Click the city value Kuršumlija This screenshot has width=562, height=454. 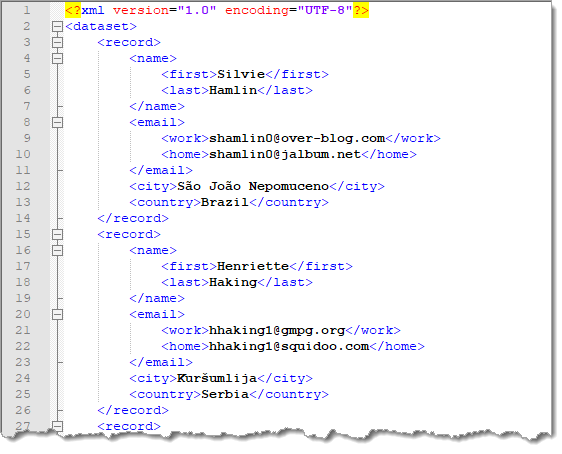[x=217, y=378]
